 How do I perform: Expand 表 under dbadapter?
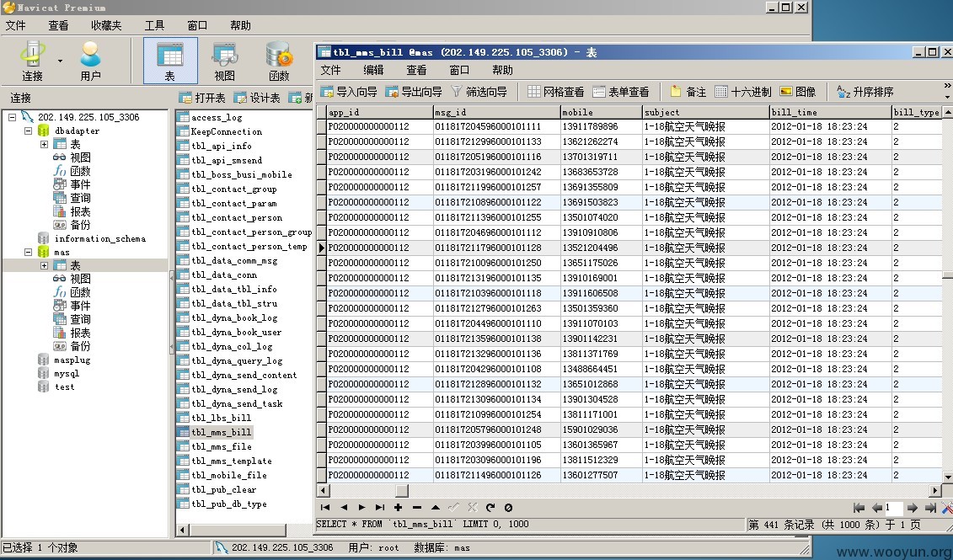[44, 145]
